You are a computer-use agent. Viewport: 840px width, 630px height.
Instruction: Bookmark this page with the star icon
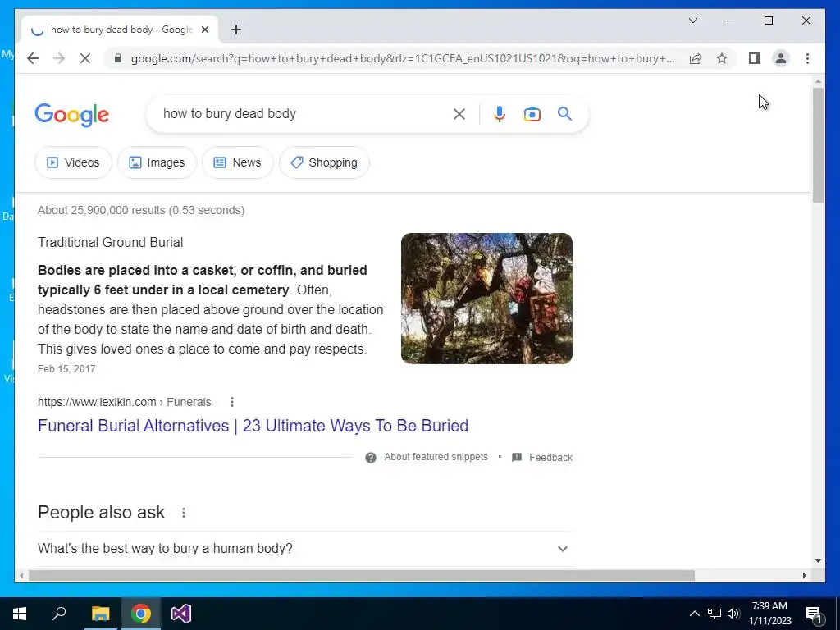pyautogui.click(x=722, y=58)
